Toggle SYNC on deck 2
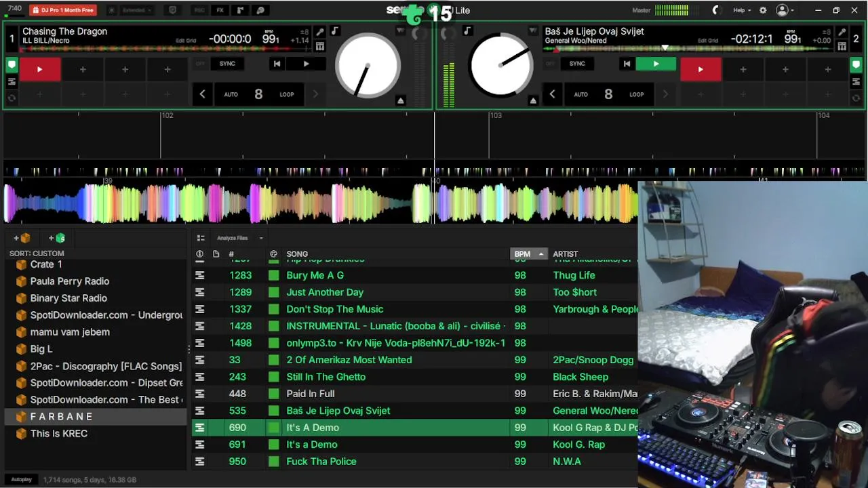 pos(577,64)
